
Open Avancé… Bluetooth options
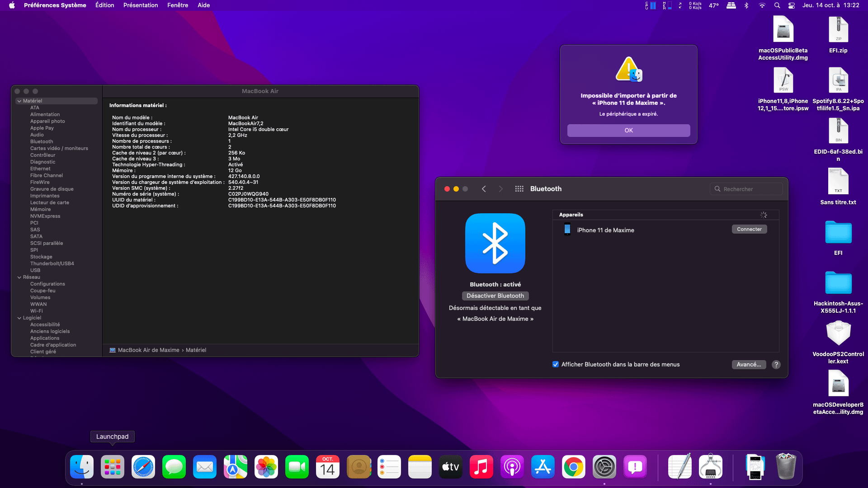749,365
